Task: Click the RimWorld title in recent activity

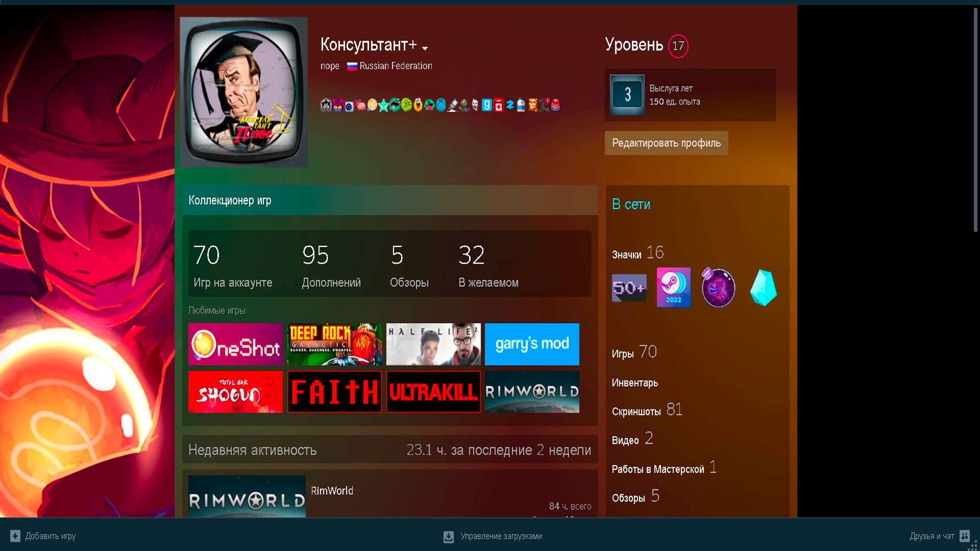Action: coord(332,491)
